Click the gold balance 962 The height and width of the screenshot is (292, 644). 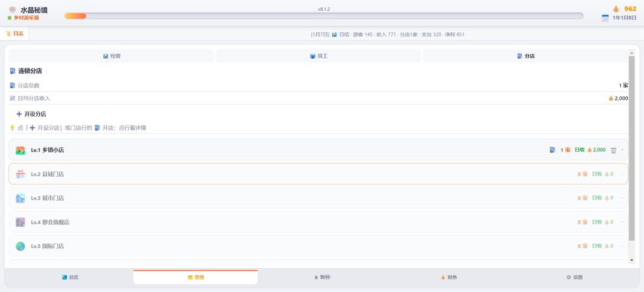click(x=630, y=9)
